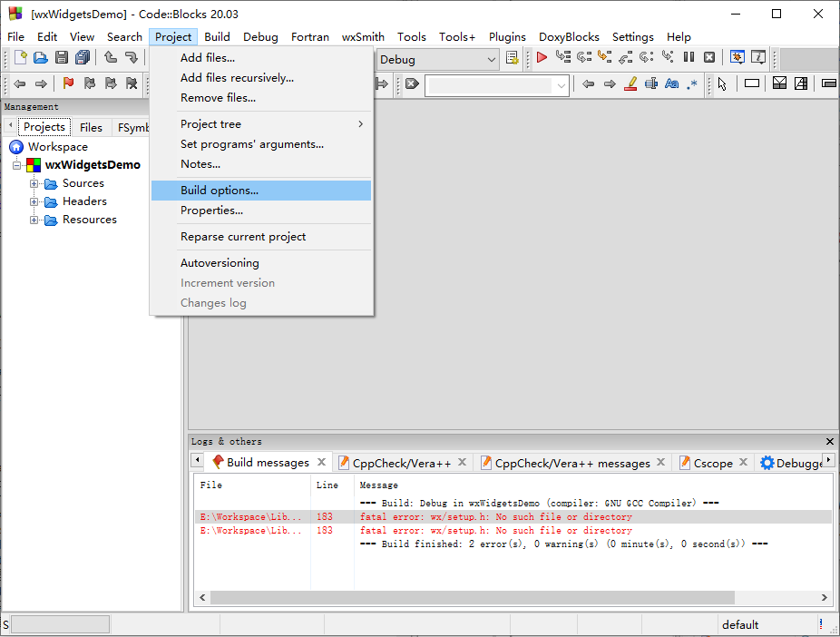Toggle match case Aa icon
840x637 pixels.
pyautogui.click(x=672, y=83)
